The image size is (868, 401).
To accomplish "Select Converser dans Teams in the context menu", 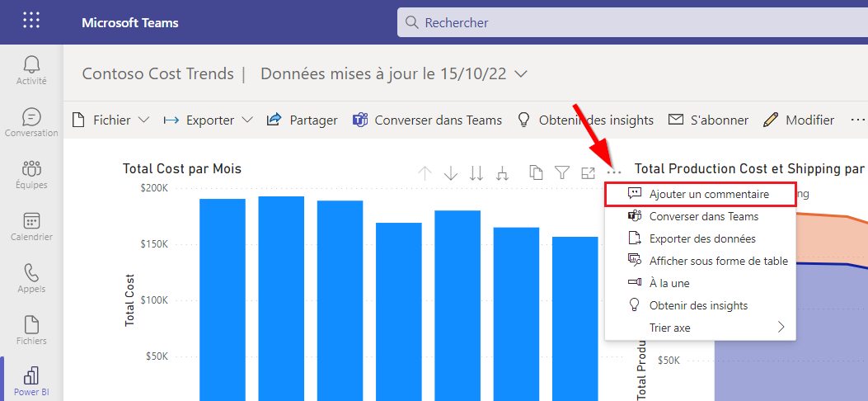I will 701,216.
